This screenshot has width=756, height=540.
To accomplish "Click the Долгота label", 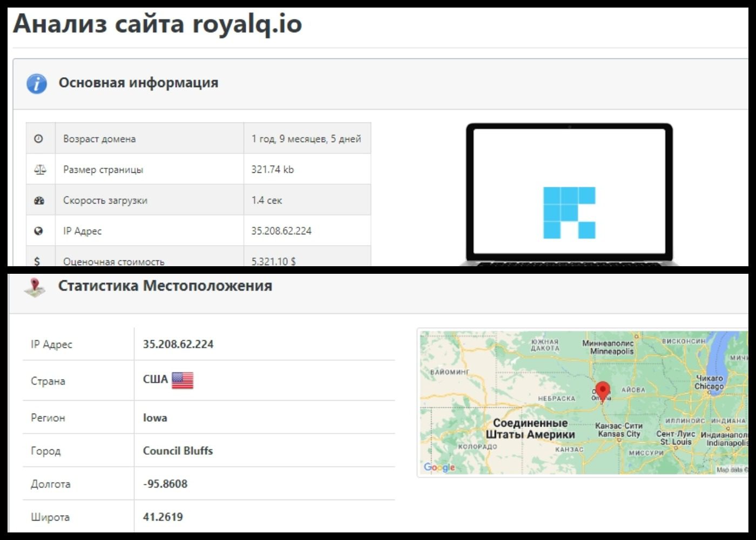I will [51, 484].
